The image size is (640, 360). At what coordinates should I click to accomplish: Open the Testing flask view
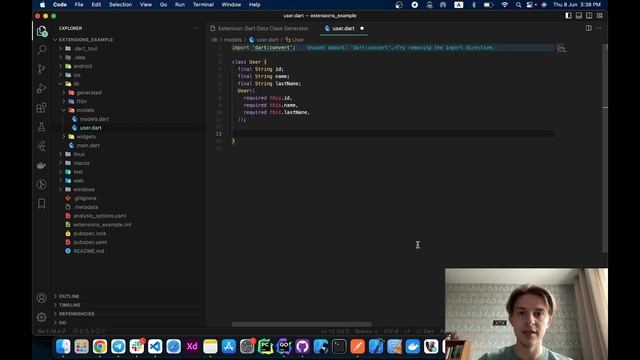pos(42,127)
